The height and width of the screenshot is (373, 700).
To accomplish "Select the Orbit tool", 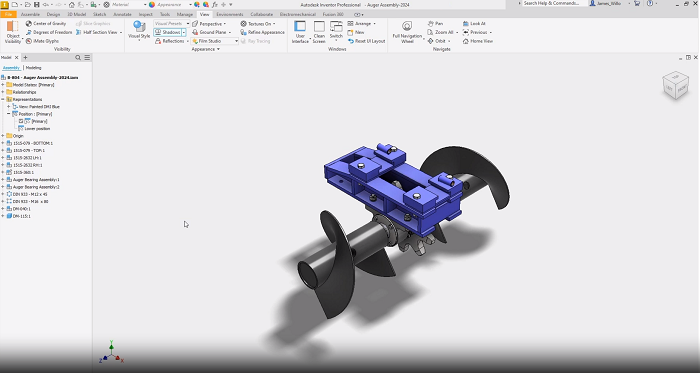I will [437, 41].
